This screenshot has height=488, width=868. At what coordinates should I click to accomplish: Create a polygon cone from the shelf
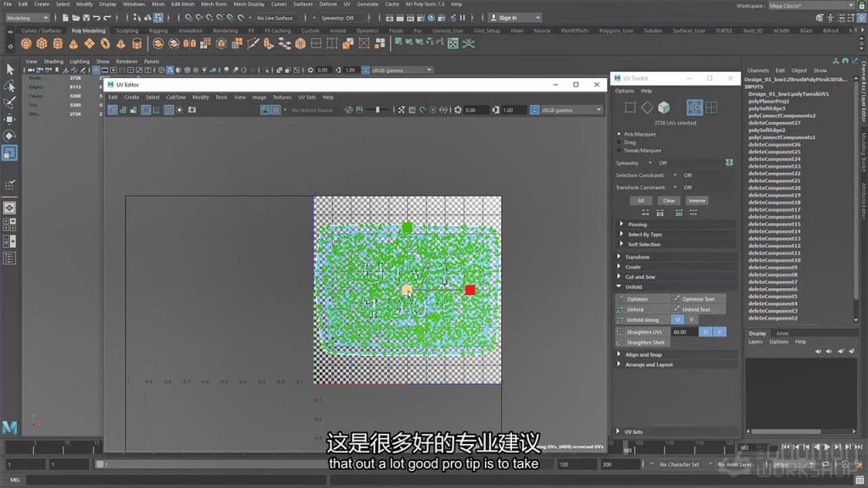coord(73,44)
